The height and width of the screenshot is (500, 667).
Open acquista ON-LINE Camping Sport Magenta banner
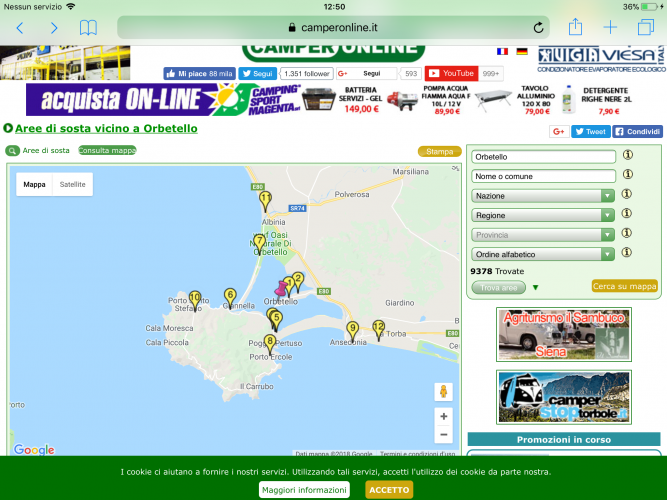coord(164,100)
